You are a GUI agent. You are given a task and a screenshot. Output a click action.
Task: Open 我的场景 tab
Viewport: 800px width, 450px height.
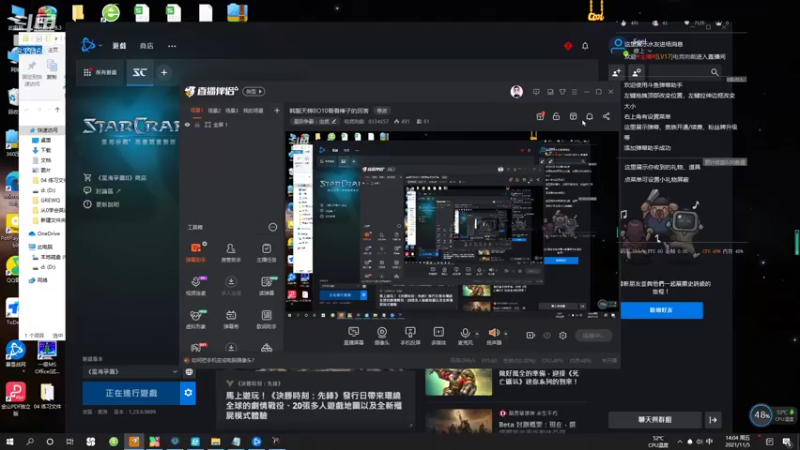(253, 110)
